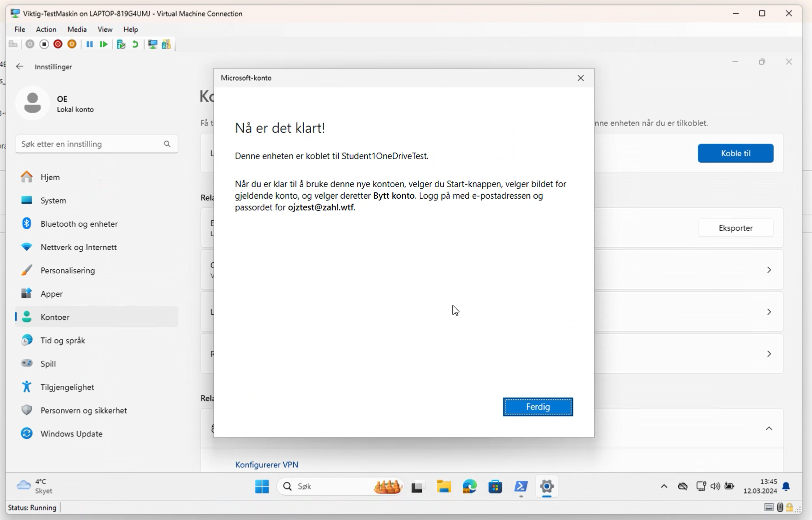812x520 pixels.
Task: Open Hjem in settings sidebar
Action: point(97,177)
